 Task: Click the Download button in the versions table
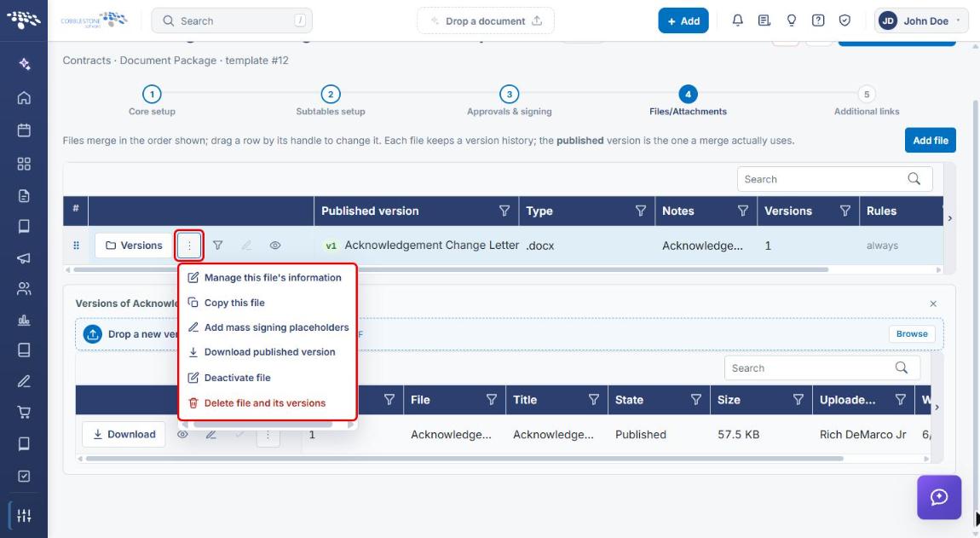pyautogui.click(x=124, y=434)
